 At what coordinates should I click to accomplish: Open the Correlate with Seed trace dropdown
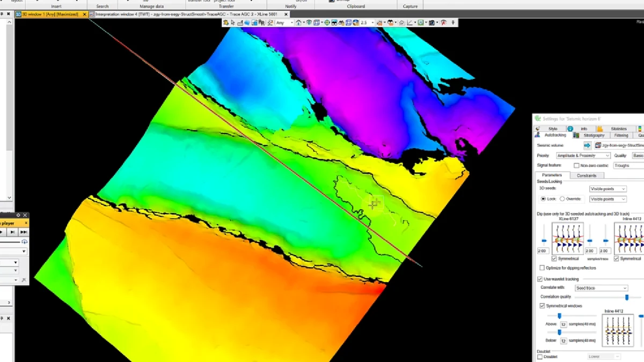(601, 288)
